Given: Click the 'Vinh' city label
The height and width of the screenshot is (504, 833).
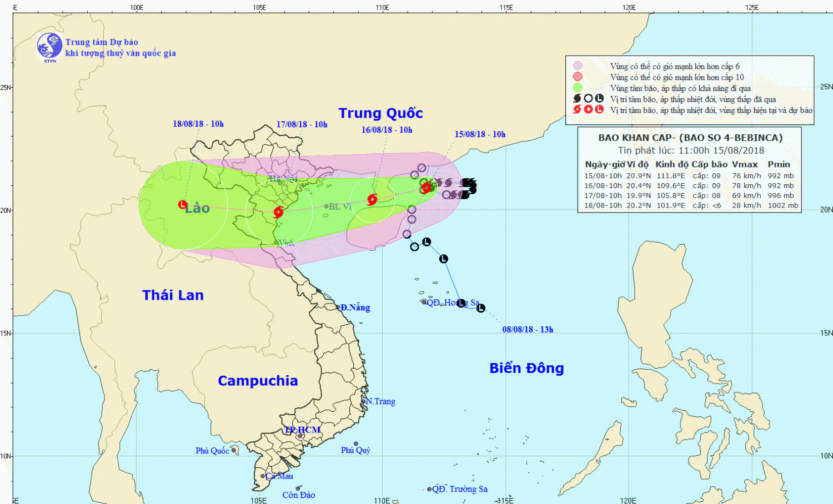Looking at the screenshot, I should 287,243.
